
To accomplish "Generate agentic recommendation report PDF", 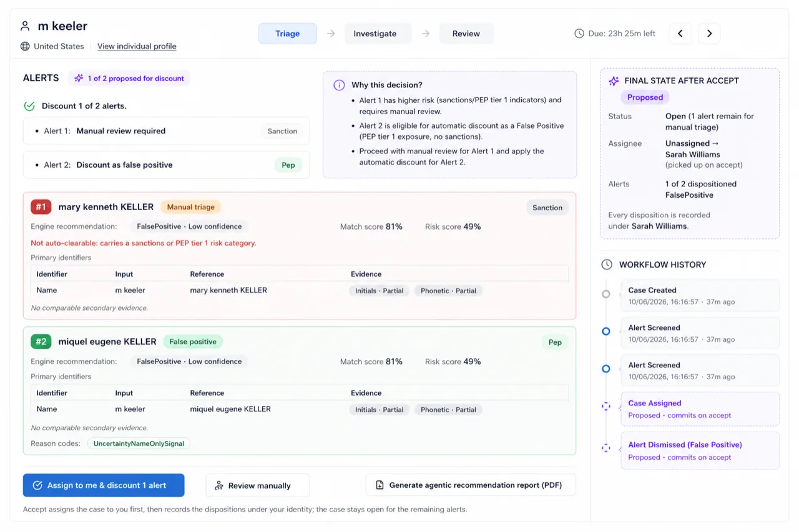I will pyautogui.click(x=471, y=485).
